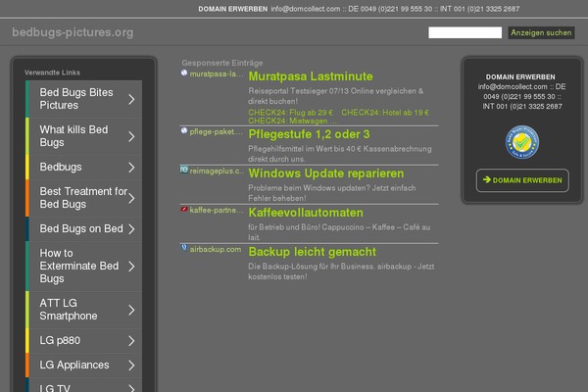588x392 pixels.
Task: Click CHECK24: Flug ab 29 € sublink
Action: pyautogui.click(x=290, y=113)
